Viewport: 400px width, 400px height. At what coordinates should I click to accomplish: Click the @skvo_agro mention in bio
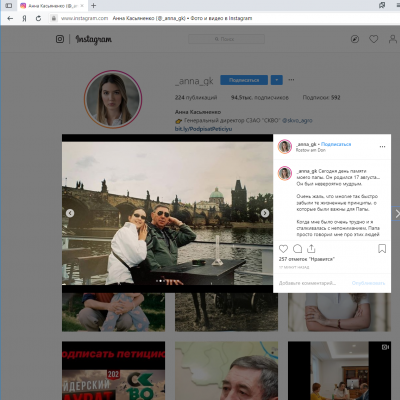tap(297, 121)
